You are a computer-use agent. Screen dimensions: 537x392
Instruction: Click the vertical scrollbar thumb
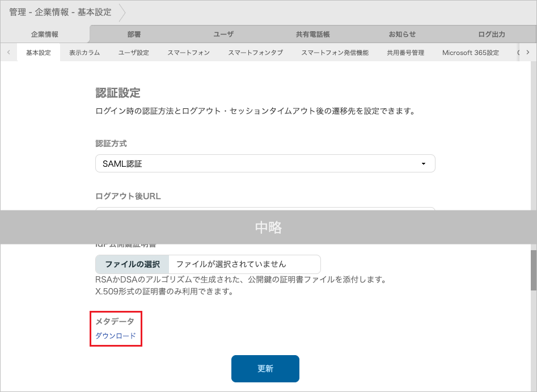533,271
